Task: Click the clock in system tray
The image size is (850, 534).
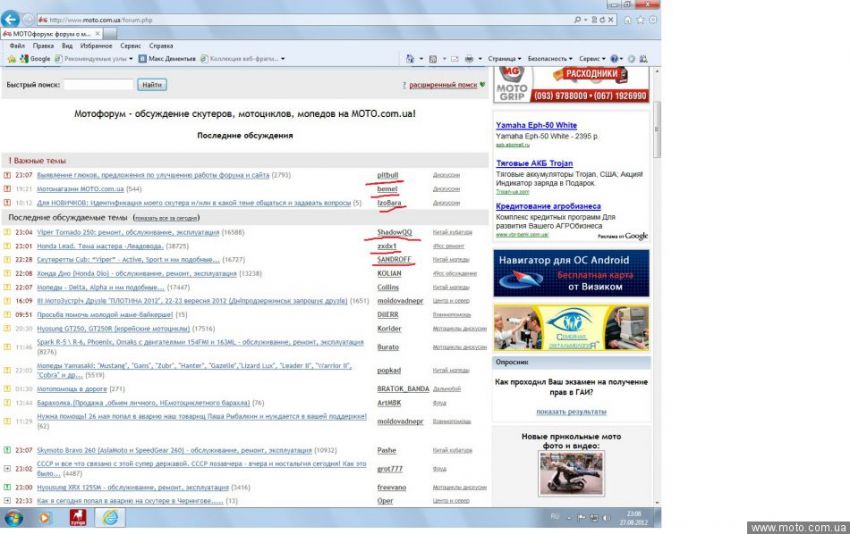Action: [634, 518]
